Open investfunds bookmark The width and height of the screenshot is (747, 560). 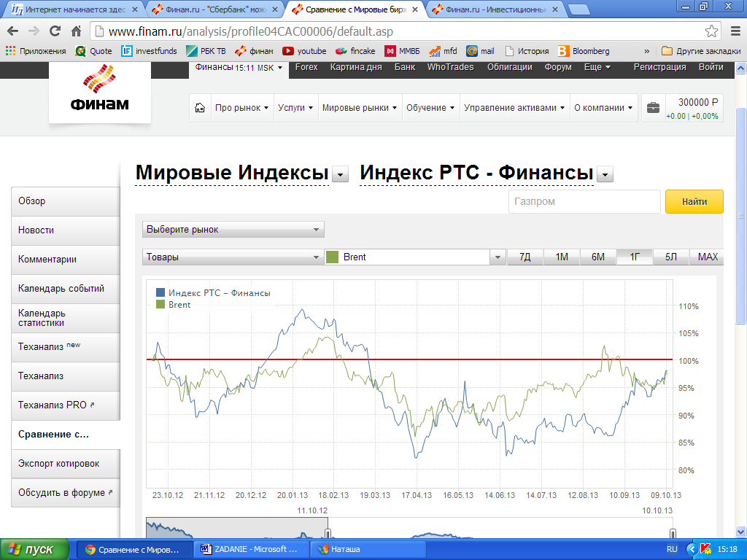pos(149,51)
